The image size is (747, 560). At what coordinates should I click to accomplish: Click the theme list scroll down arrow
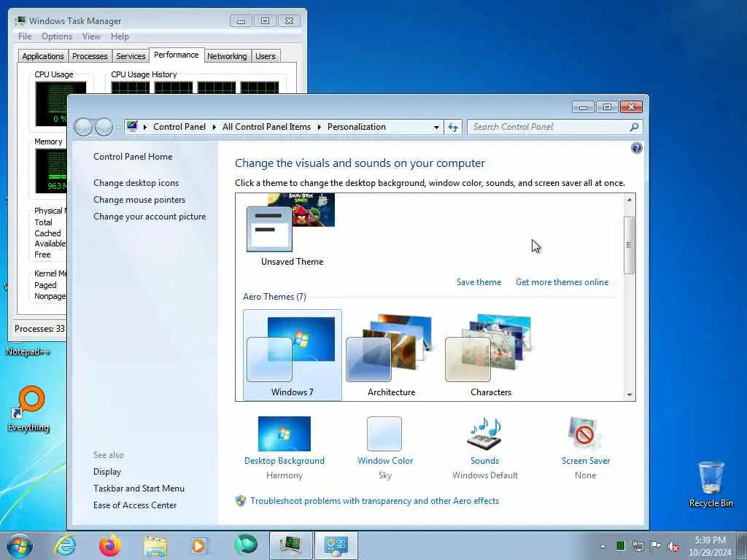click(630, 394)
